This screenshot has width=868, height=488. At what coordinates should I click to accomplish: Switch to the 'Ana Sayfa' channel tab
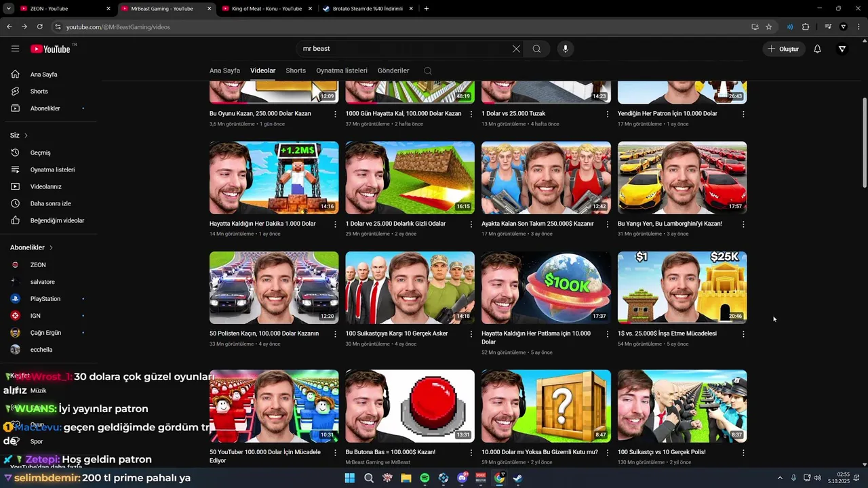coord(224,70)
